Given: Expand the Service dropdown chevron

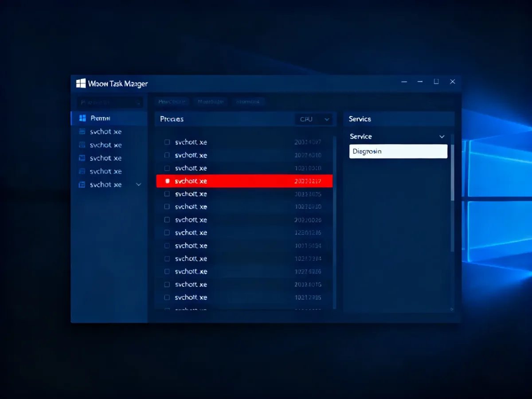Looking at the screenshot, I should tap(442, 137).
